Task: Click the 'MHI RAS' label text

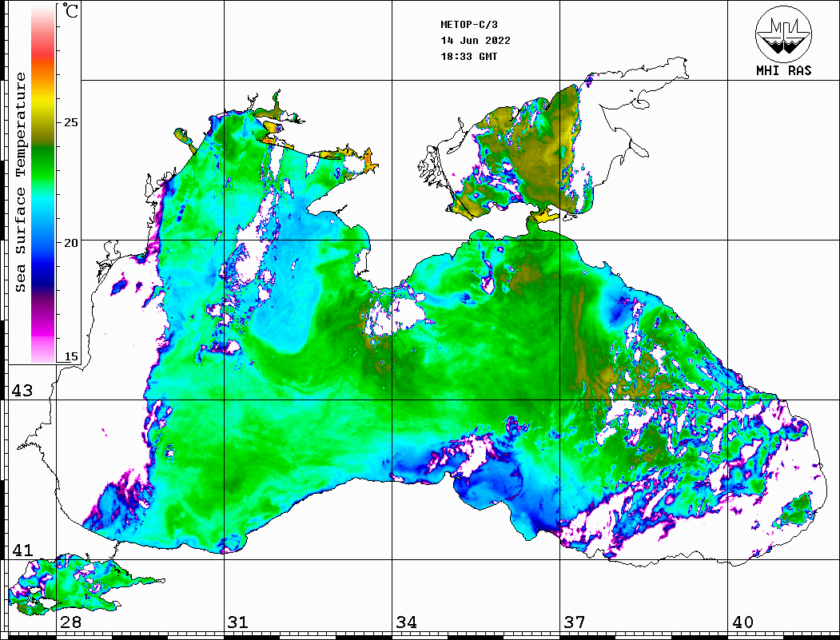Action: (784, 70)
